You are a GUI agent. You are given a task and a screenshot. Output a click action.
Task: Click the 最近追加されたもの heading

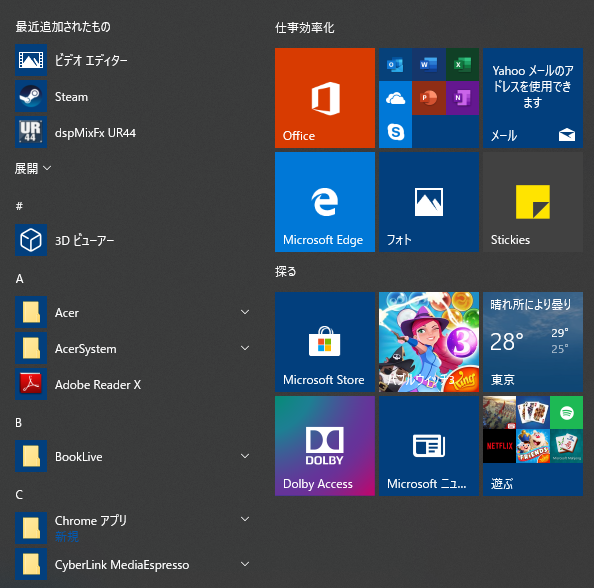pos(63,27)
